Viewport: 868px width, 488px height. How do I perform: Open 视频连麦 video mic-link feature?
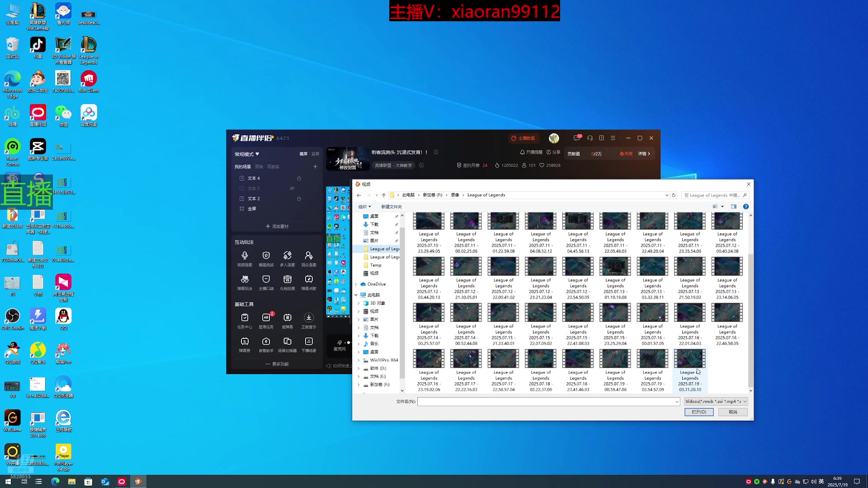coord(245,258)
